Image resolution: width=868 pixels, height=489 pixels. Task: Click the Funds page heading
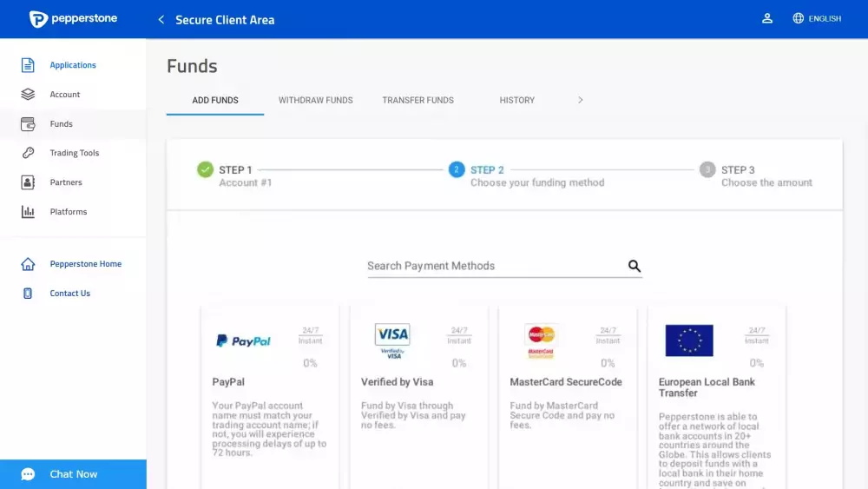(x=192, y=66)
